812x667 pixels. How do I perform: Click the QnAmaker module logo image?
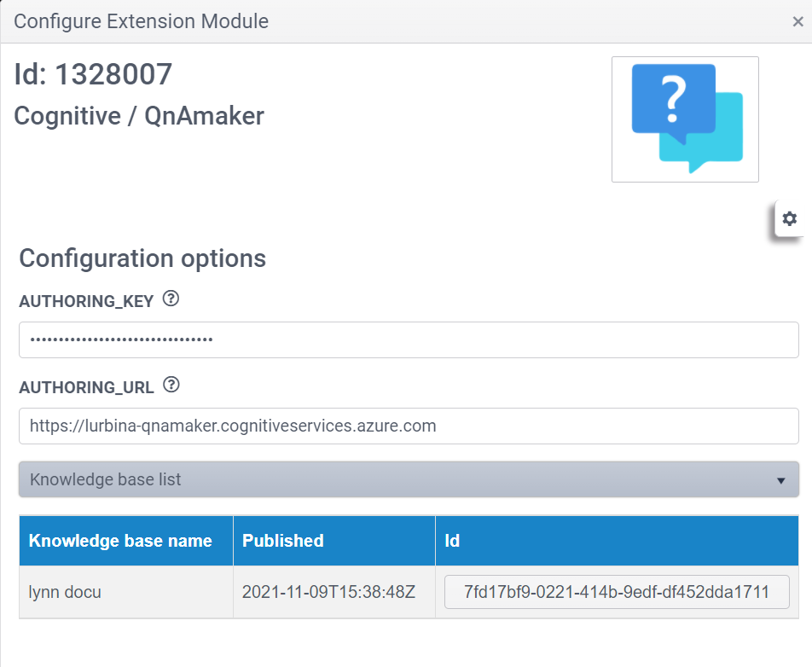[x=685, y=119]
